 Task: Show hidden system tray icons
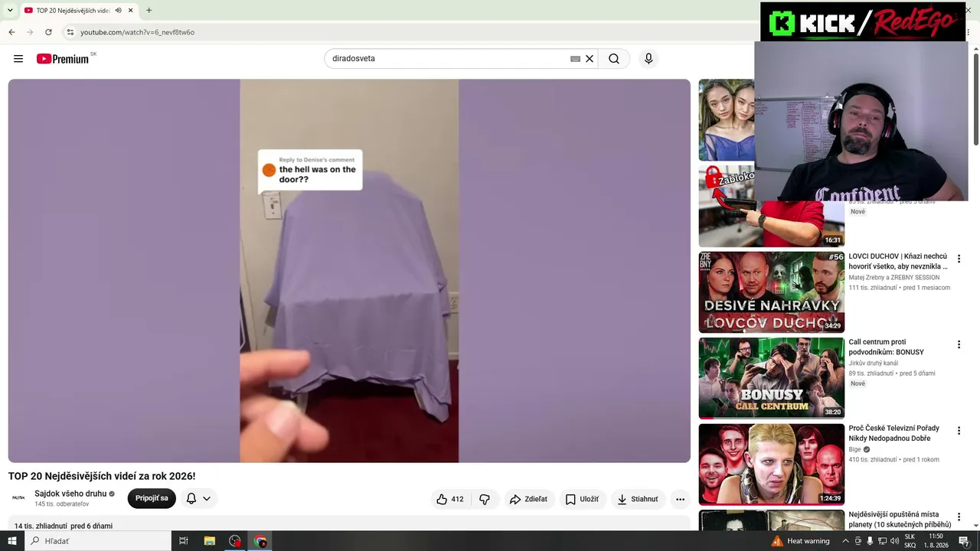pyautogui.click(x=845, y=541)
